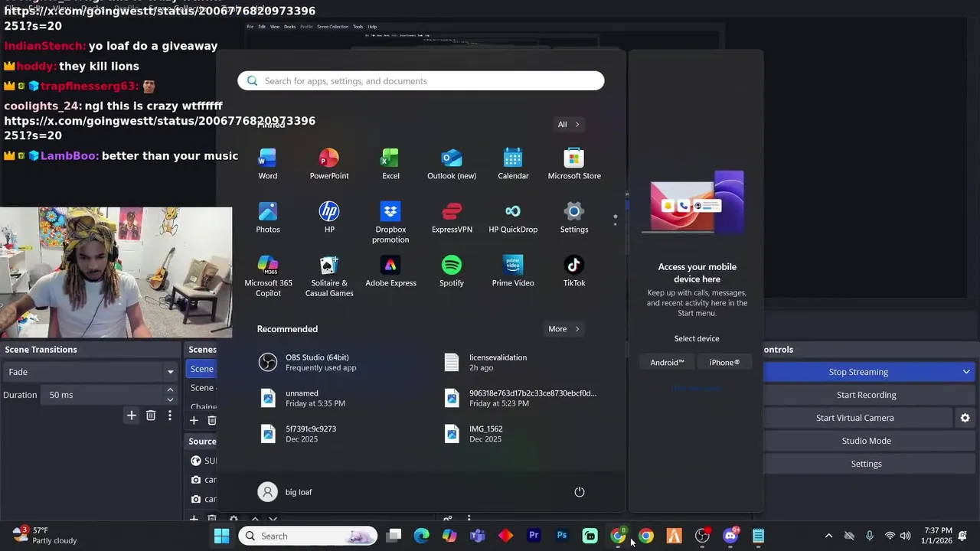This screenshot has width=980, height=551.
Task: Open Task View from taskbar
Action: coord(394,536)
